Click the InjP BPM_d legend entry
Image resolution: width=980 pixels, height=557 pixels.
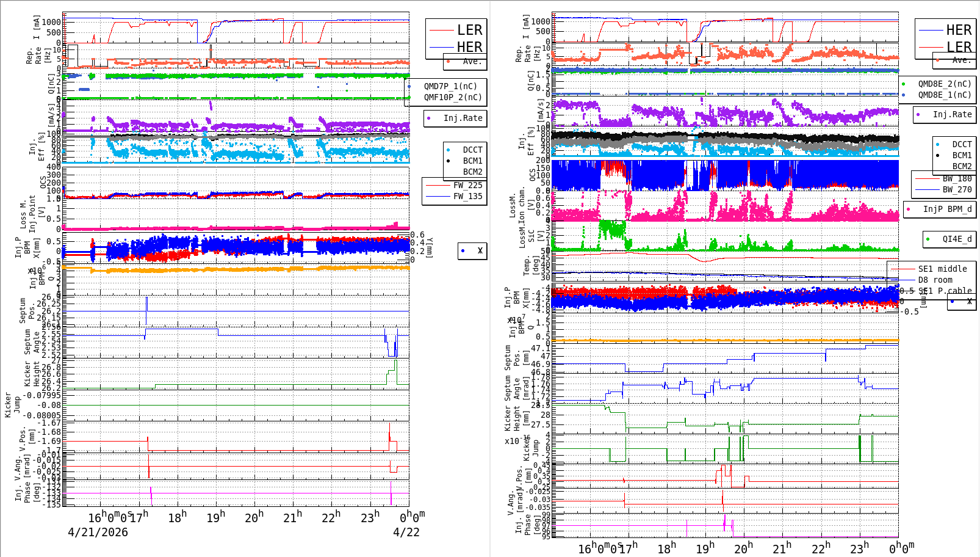(x=947, y=209)
